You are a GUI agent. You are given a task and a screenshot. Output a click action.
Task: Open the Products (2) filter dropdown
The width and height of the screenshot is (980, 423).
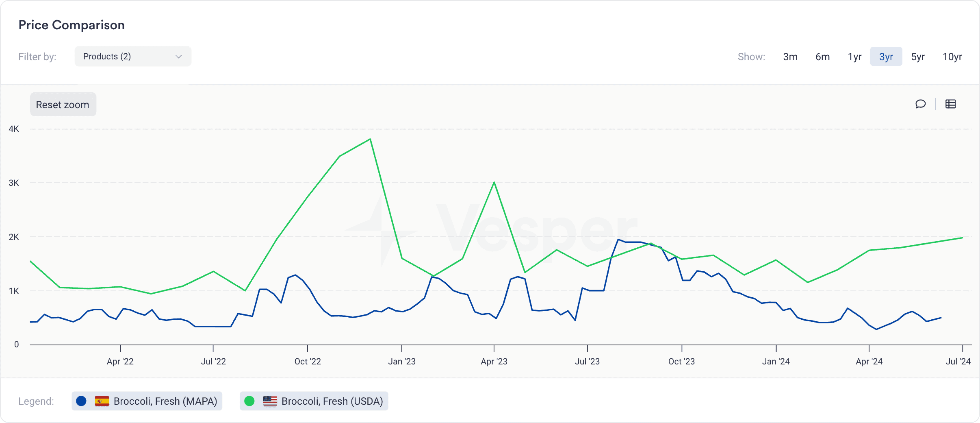click(133, 57)
